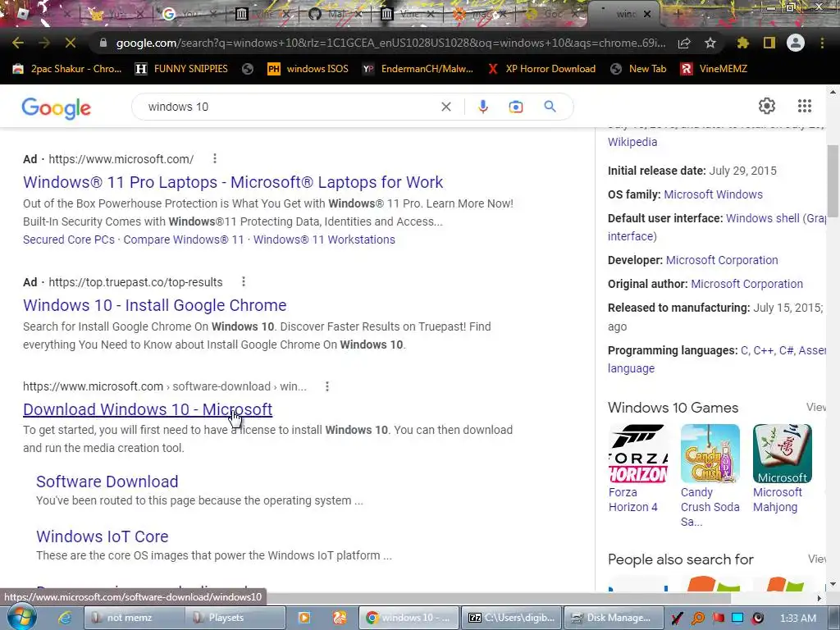The width and height of the screenshot is (840, 630).
Task: Bookmark this page with the star icon
Action: (x=710, y=43)
